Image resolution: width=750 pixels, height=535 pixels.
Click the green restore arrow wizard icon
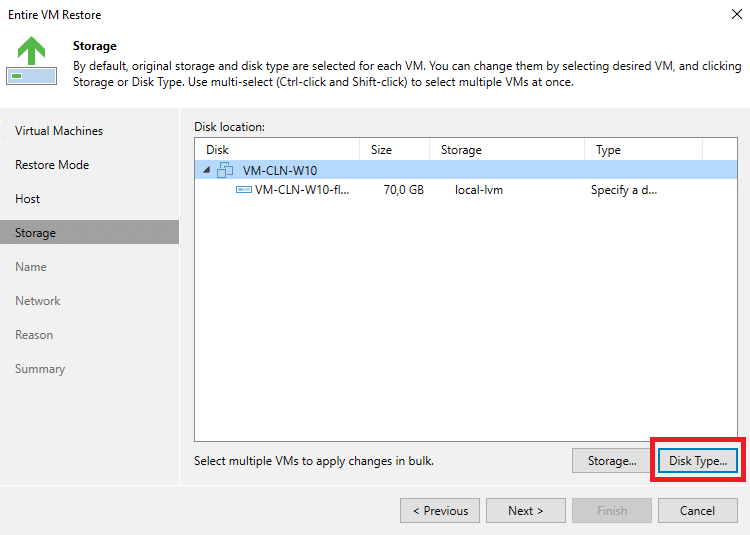(x=32, y=60)
